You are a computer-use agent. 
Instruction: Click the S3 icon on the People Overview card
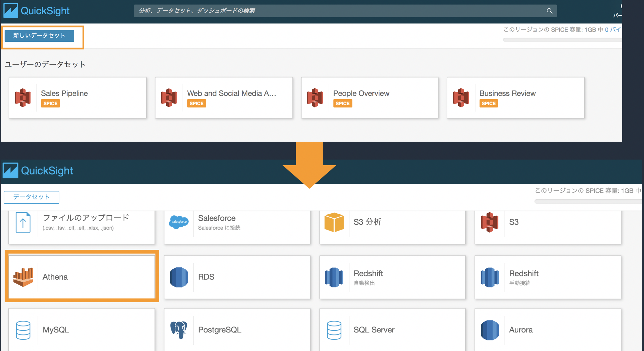coord(315,98)
